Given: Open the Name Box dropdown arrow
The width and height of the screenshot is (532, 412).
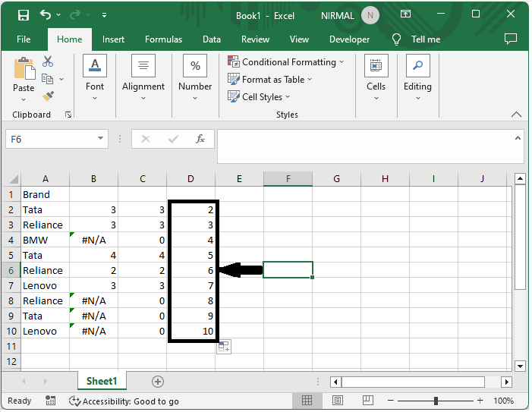Looking at the screenshot, I should point(100,138).
